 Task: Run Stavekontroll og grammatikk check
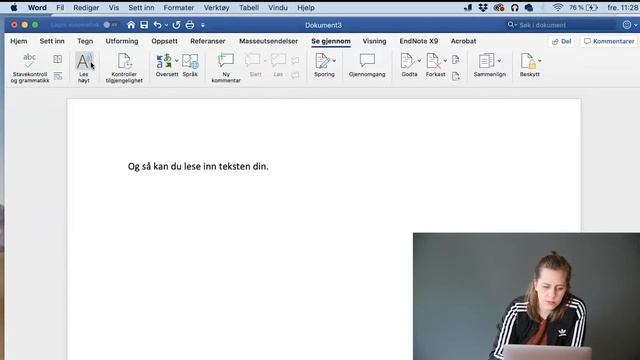[30, 68]
